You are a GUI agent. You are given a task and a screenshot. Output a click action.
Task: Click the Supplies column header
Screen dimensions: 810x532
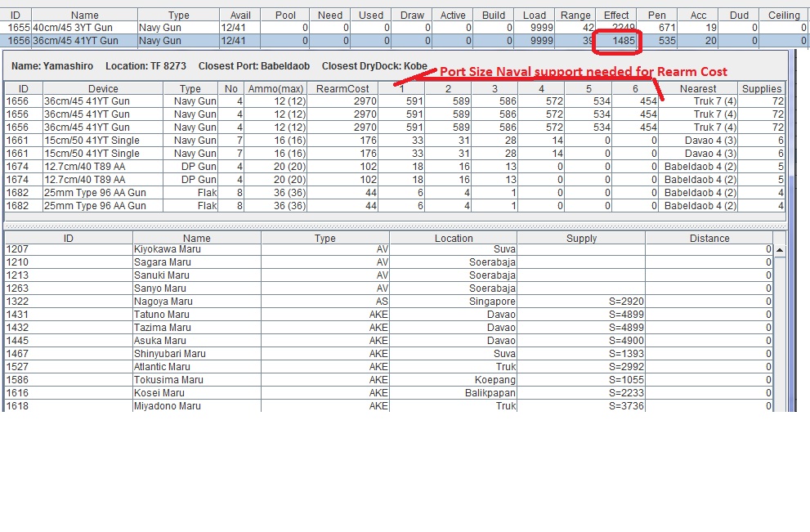pyautogui.click(x=762, y=88)
